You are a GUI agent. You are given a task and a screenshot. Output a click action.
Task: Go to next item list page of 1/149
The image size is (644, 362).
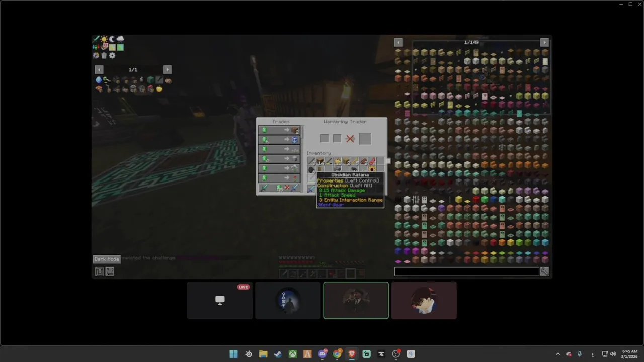click(544, 43)
